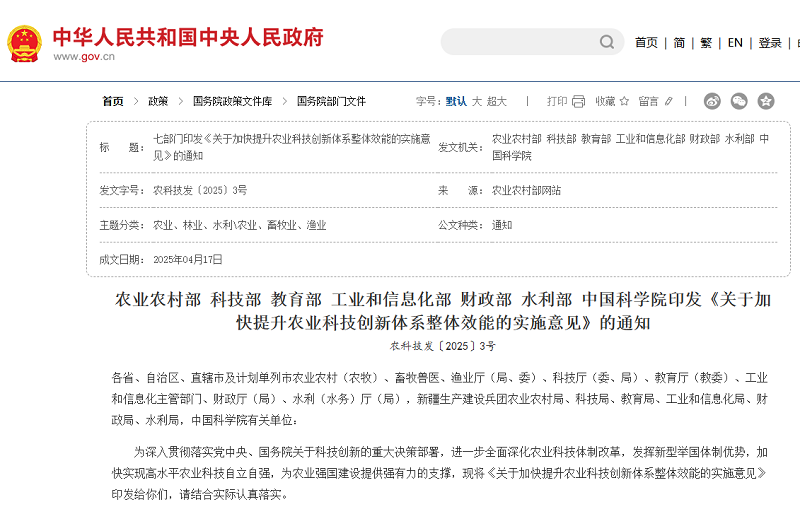Set font size to 默认
The height and width of the screenshot is (514, 800).
[x=456, y=101]
